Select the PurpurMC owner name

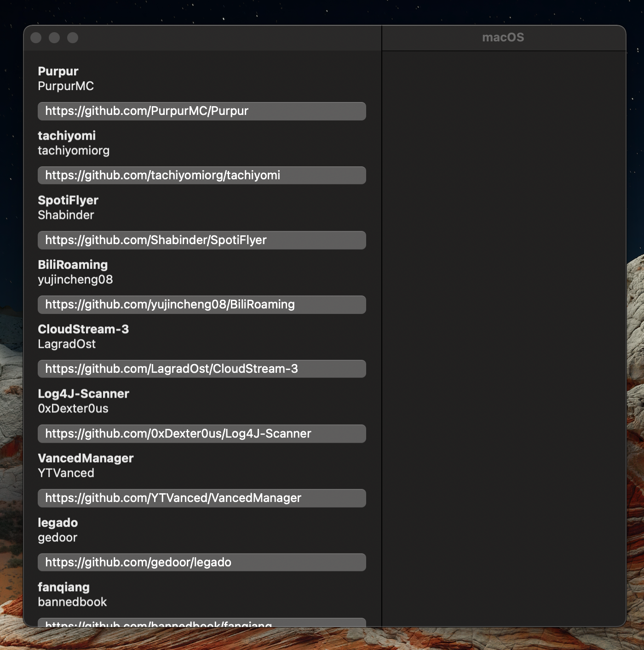pos(66,86)
